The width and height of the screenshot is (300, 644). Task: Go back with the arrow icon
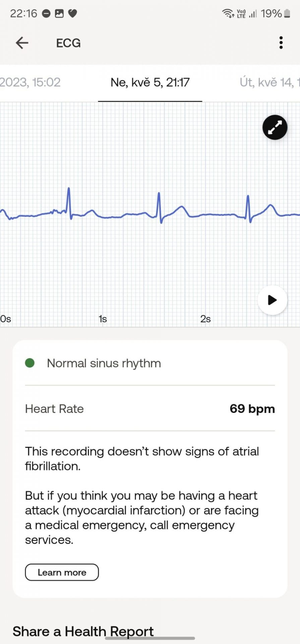tap(22, 43)
